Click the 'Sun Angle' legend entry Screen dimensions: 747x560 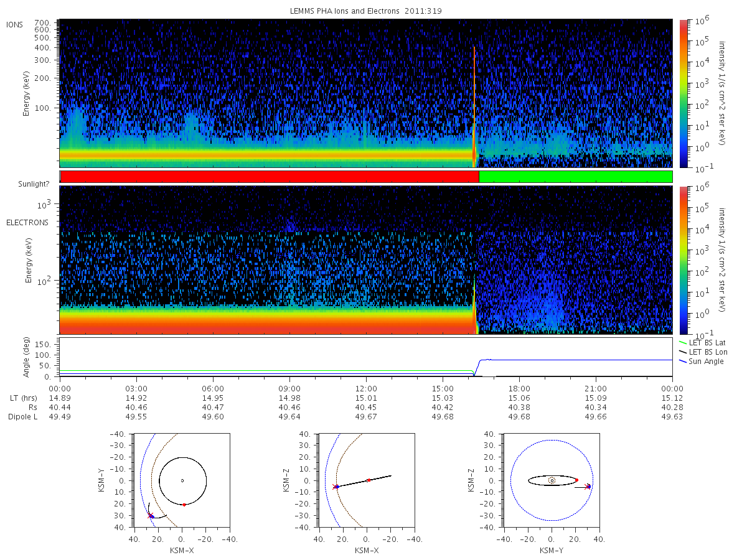point(701,362)
